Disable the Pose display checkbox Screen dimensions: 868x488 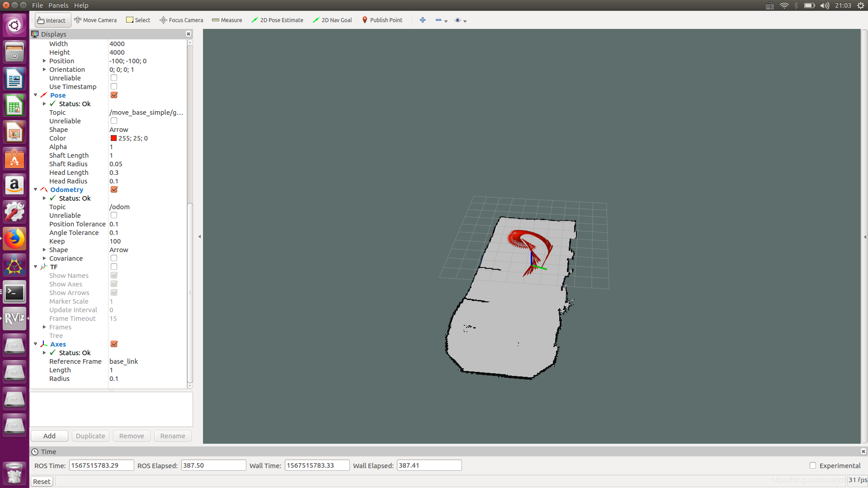click(114, 95)
